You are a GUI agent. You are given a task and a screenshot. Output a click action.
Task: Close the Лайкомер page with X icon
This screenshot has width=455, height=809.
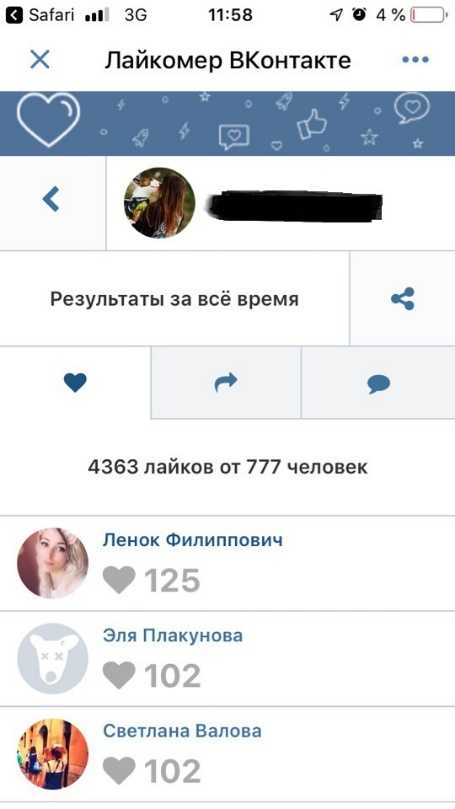coord(40,60)
